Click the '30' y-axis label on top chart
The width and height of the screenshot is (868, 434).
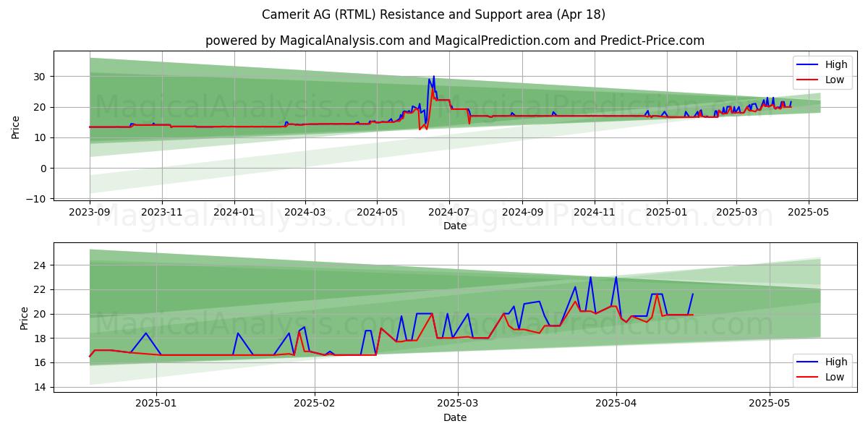coord(41,77)
